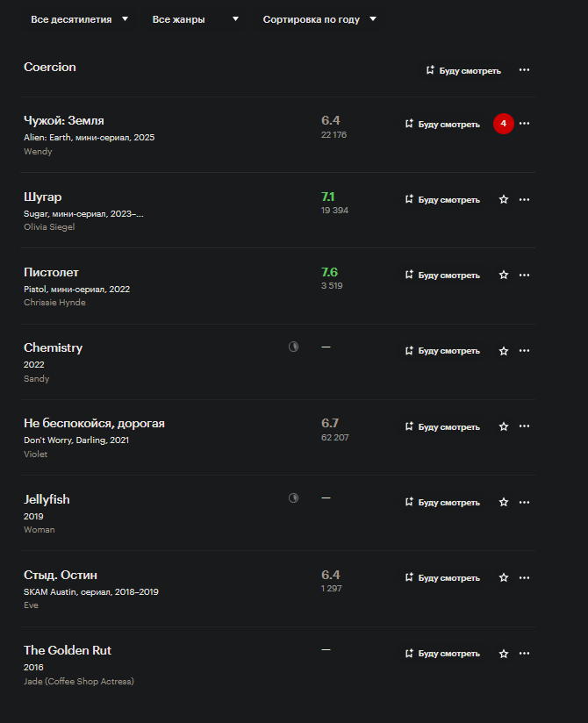This screenshot has height=723, width=588.
Task: Click the star rating icon for Chemistry
Action: (504, 351)
